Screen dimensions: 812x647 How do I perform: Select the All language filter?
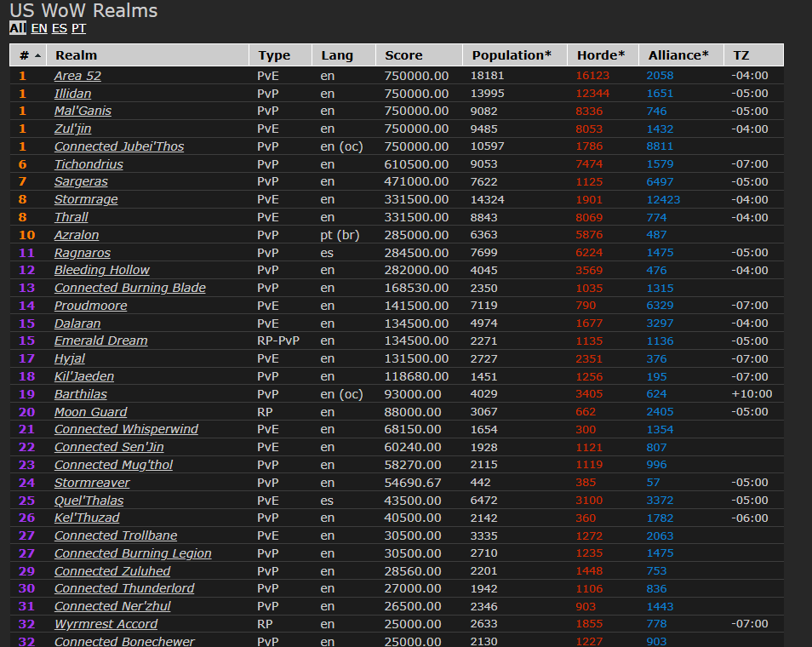[x=18, y=28]
